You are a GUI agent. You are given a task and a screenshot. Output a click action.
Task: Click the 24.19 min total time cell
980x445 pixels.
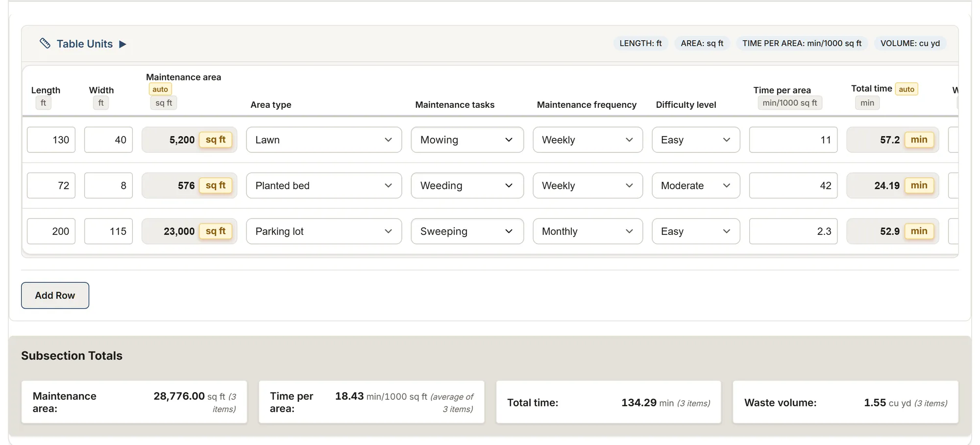click(893, 185)
